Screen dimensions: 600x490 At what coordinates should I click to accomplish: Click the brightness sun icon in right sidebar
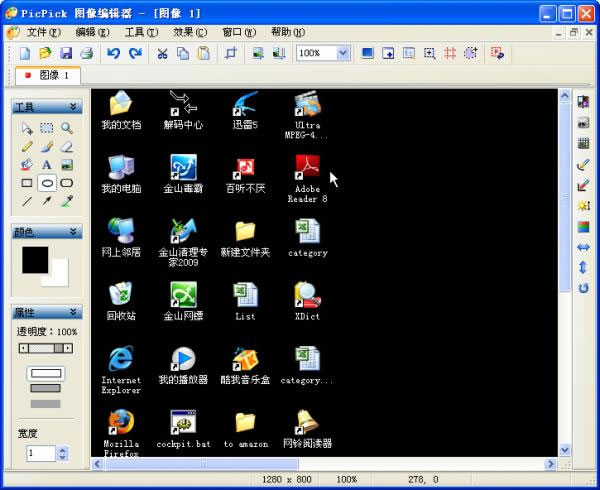click(583, 206)
